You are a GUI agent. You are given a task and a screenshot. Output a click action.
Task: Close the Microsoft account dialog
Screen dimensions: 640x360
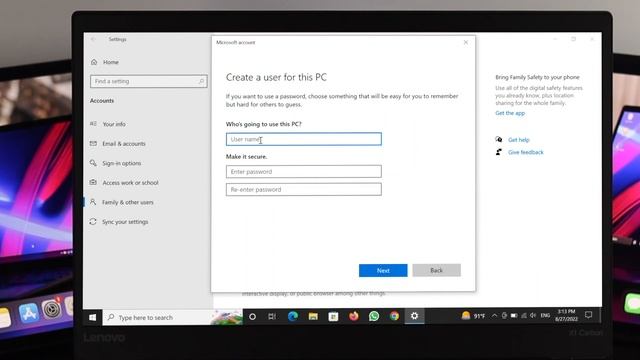[x=466, y=42]
